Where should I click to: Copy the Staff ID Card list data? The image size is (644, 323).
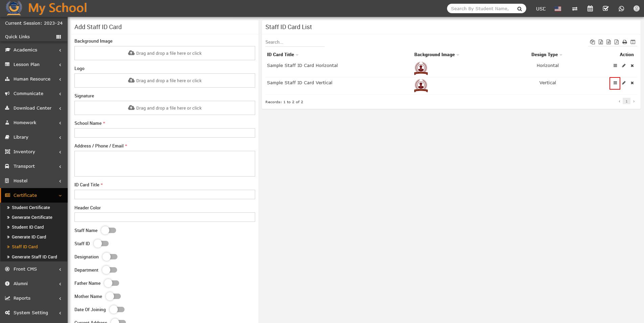pyautogui.click(x=593, y=42)
